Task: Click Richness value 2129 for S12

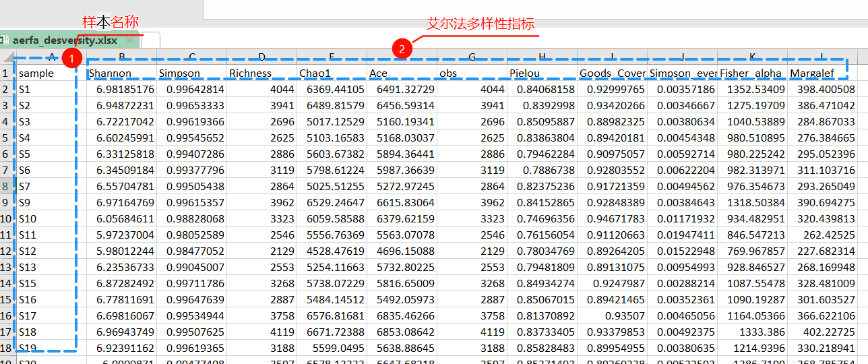Action: pyautogui.click(x=262, y=251)
